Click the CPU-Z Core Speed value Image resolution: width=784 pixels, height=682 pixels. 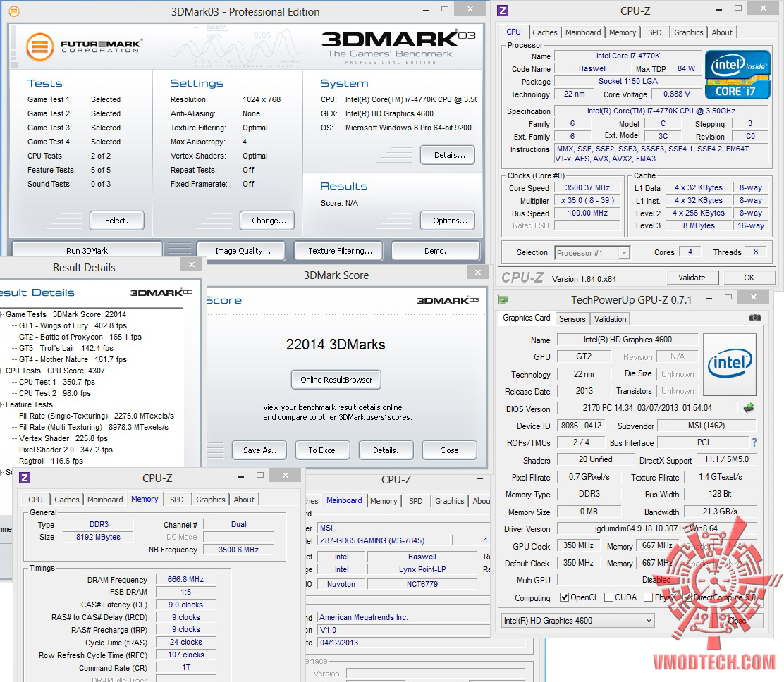click(x=587, y=188)
